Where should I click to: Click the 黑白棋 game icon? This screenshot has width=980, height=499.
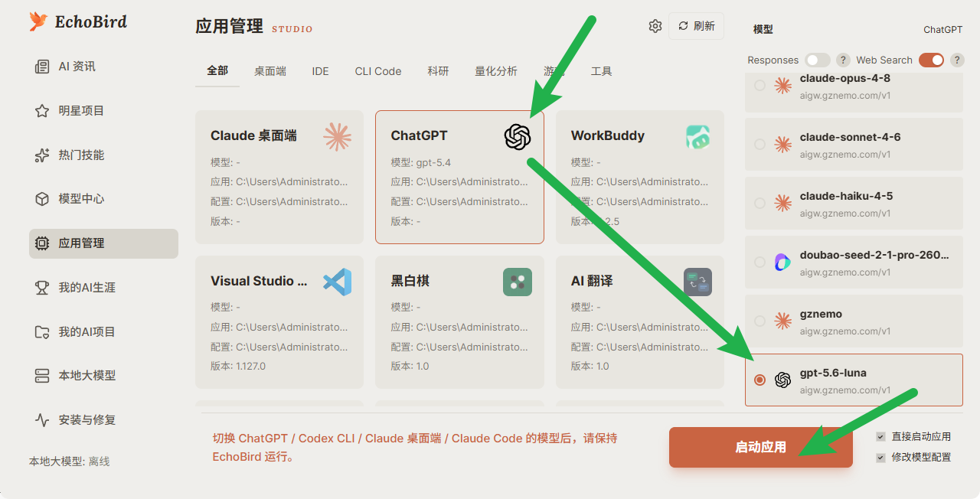click(x=518, y=282)
